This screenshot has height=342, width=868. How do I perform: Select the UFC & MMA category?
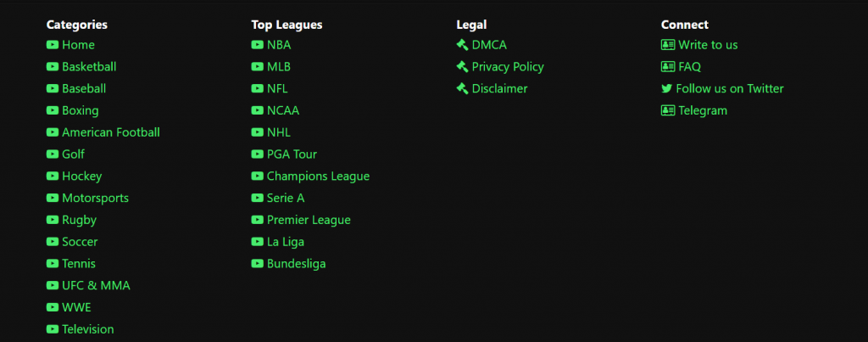[96, 285]
